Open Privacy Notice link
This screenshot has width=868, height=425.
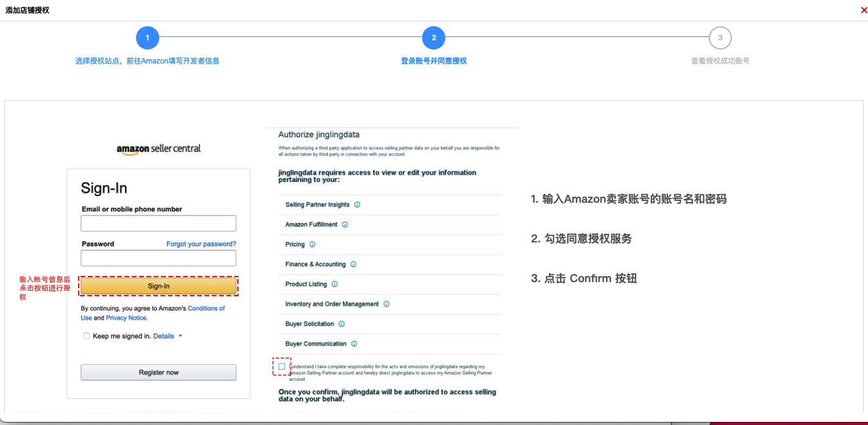pos(126,318)
